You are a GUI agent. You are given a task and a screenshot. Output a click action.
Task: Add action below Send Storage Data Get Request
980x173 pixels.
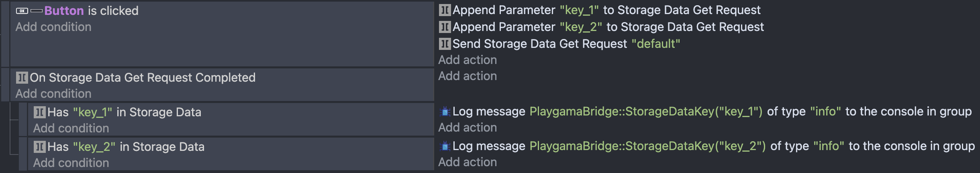(x=468, y=60)
